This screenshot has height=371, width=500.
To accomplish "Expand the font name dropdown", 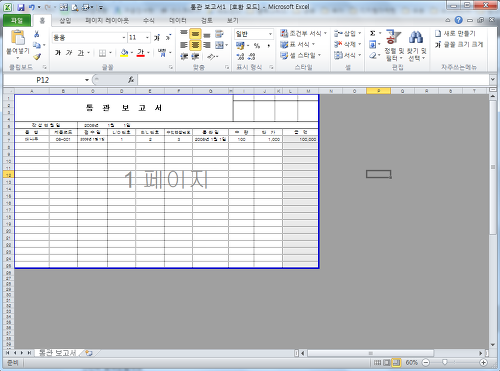I will tap(124, 38).
